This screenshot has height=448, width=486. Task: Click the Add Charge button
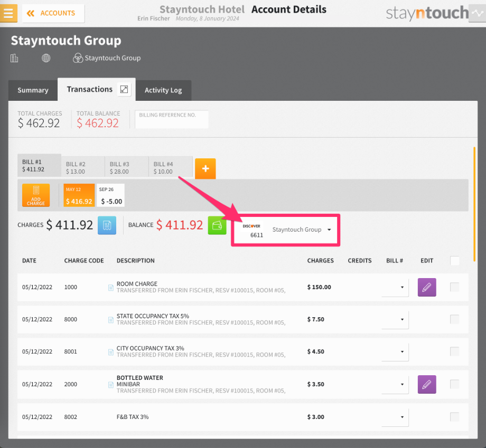(36, 195)
